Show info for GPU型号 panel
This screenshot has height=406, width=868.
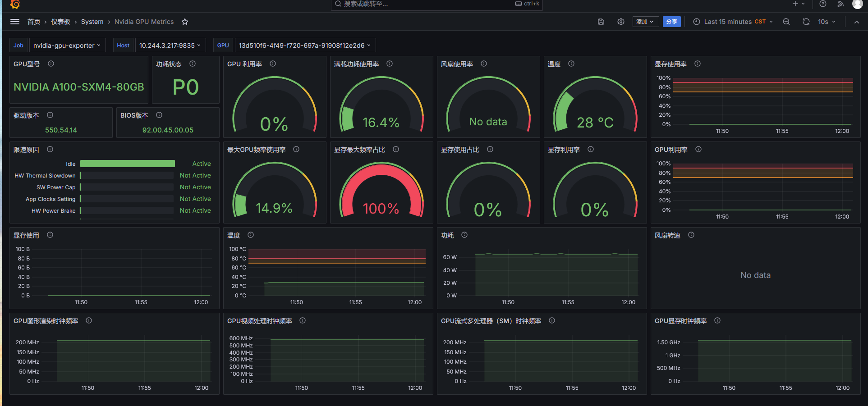coord(51,64)
